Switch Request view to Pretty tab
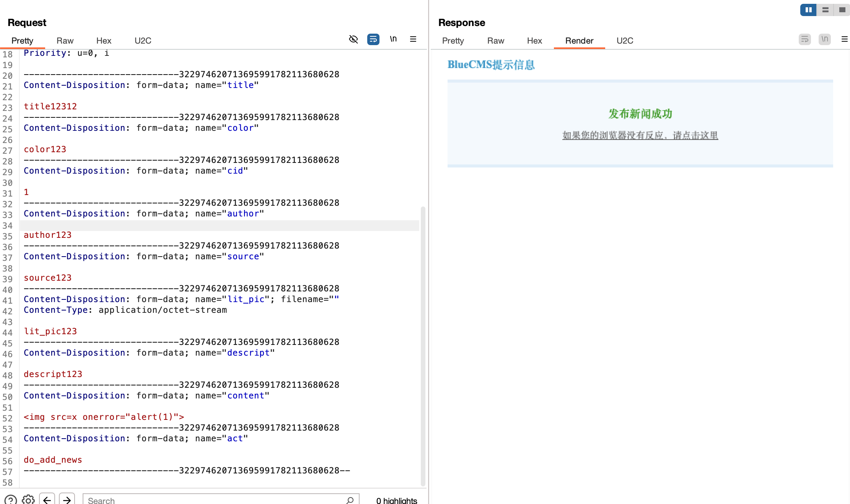 (22, 41)
